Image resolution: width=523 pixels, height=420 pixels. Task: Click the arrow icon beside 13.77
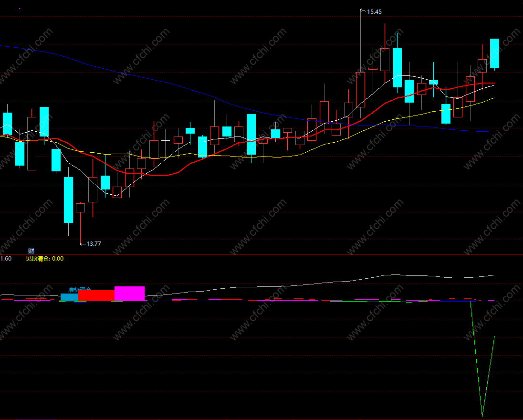coord(83,244)
